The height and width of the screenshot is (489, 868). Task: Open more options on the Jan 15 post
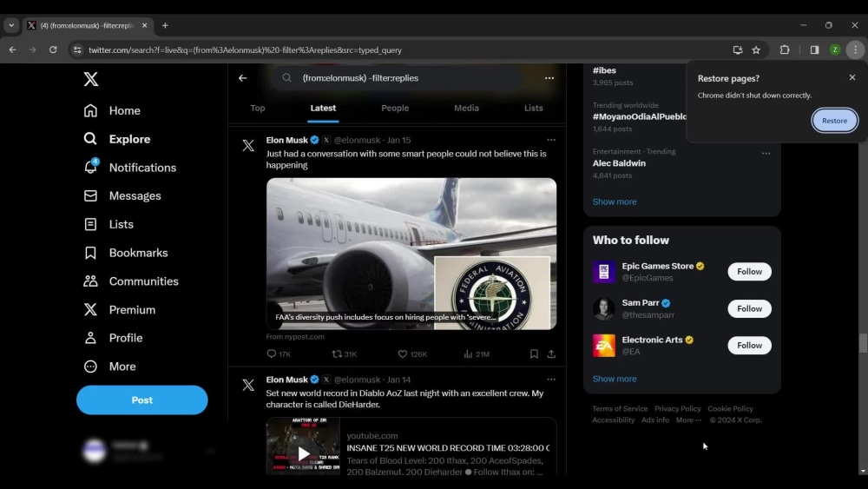click(x=551, y=140)
